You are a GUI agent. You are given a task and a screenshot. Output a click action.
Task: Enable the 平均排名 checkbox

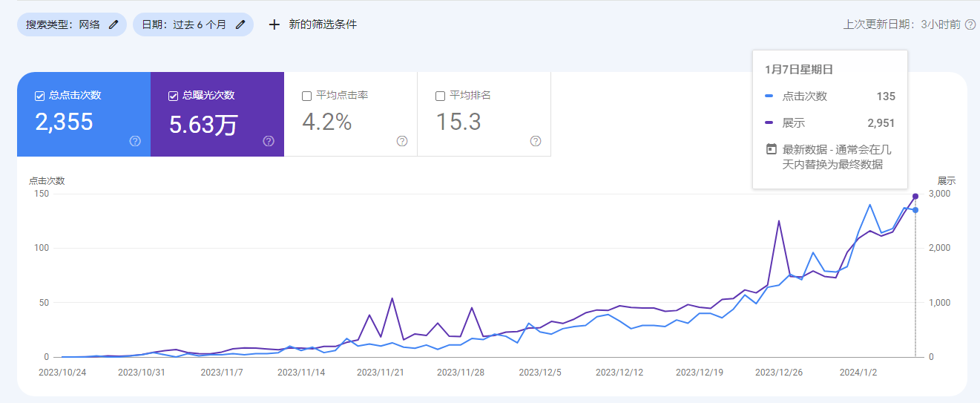pyautogui.click(x=440, y=96)
